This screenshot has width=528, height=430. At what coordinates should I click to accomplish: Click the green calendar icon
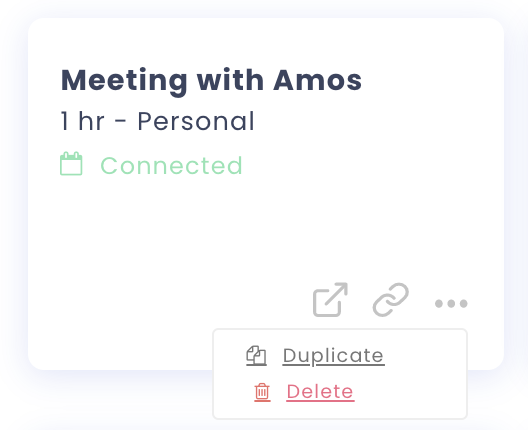71,164
